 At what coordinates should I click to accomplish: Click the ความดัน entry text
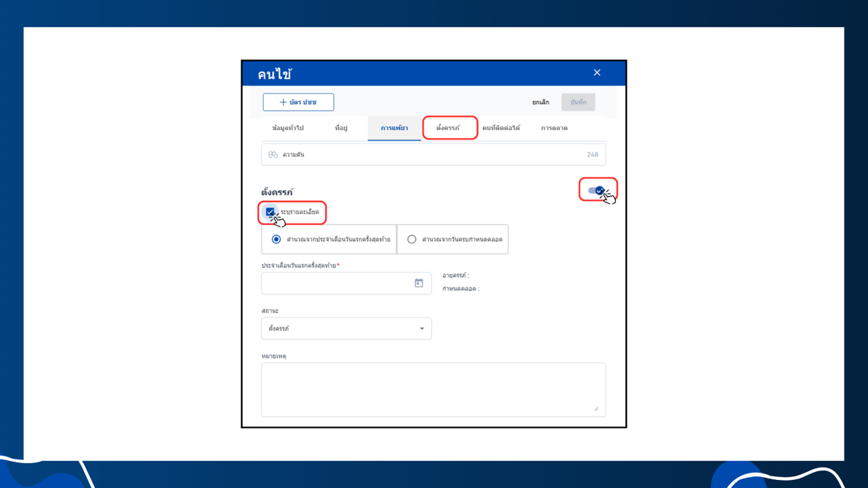293,155
